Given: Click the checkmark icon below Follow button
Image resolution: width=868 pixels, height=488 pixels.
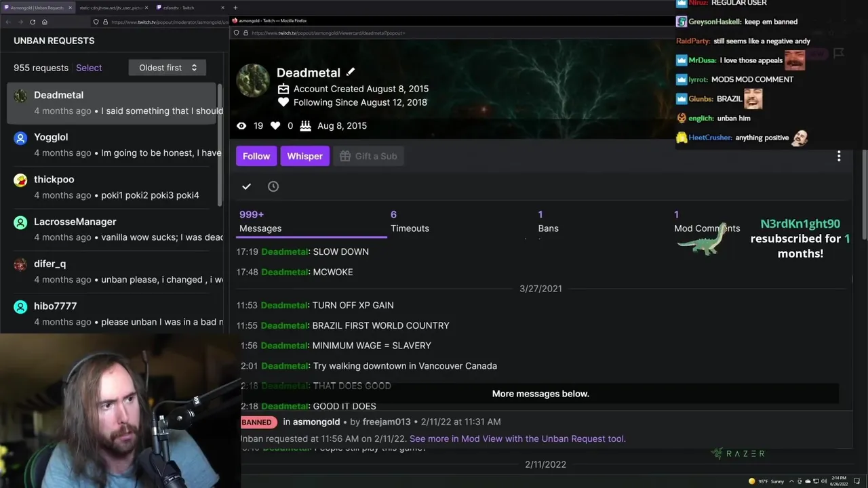Looking at the screenshot, I should 246,186.
